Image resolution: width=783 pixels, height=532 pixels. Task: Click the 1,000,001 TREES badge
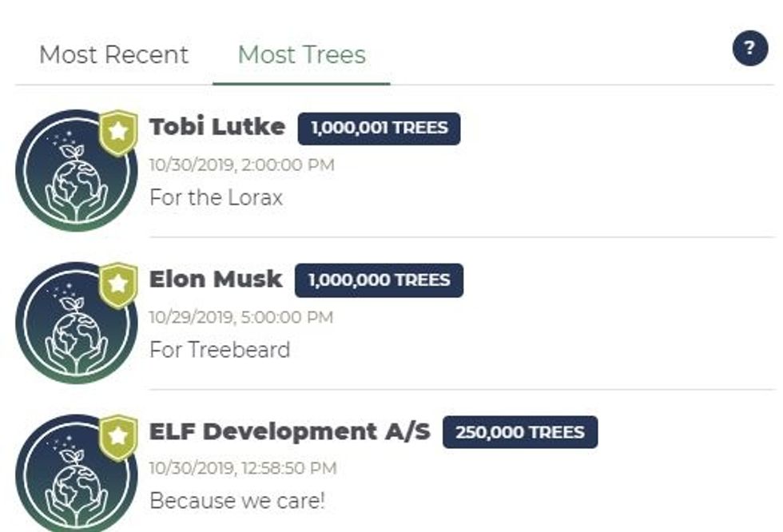(x=379, y=128)
